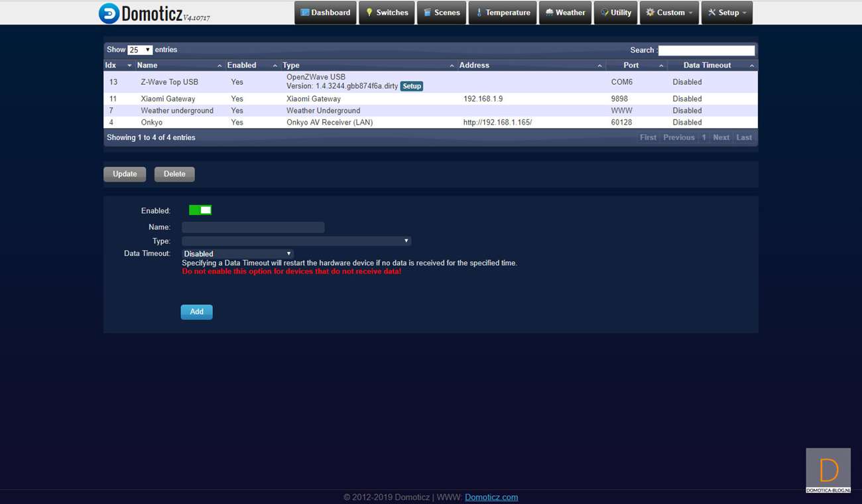The height and width of the screenshot is (504, 862).
Task: Sort the table by Name column
Action: pos(179,65)
